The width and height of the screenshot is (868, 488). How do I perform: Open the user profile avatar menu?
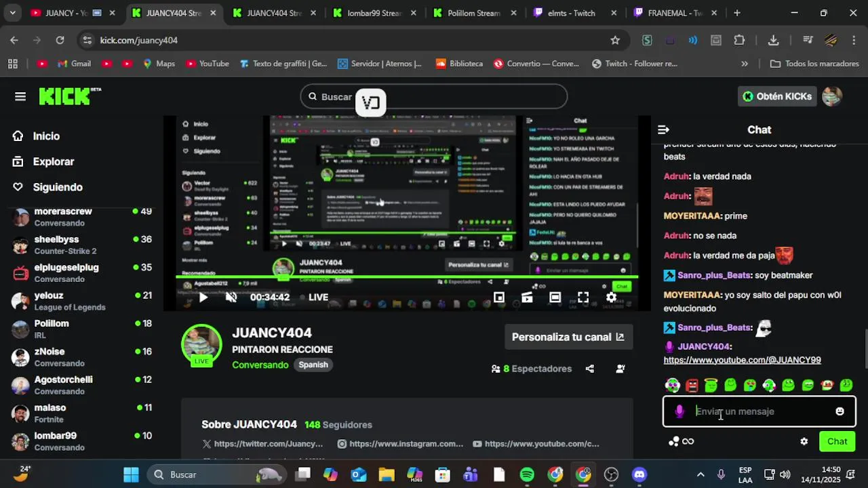click(x=832, y=96)
